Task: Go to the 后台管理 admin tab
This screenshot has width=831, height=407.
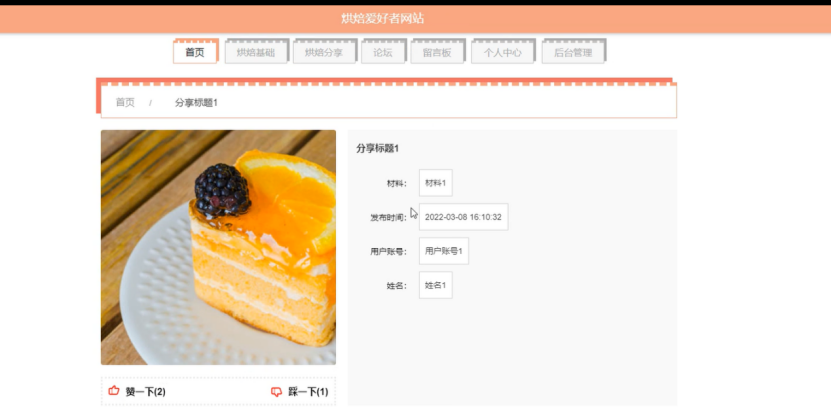Action: pos(573,52)
